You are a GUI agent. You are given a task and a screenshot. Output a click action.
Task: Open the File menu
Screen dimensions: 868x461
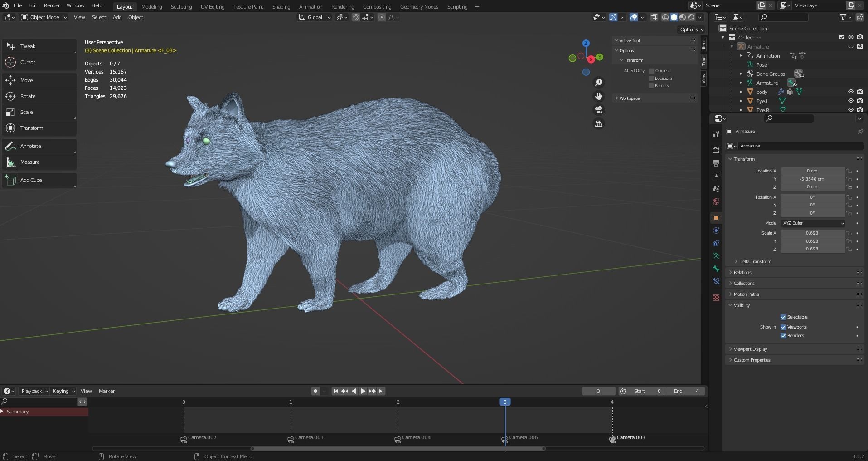click(x=18, y=5)
